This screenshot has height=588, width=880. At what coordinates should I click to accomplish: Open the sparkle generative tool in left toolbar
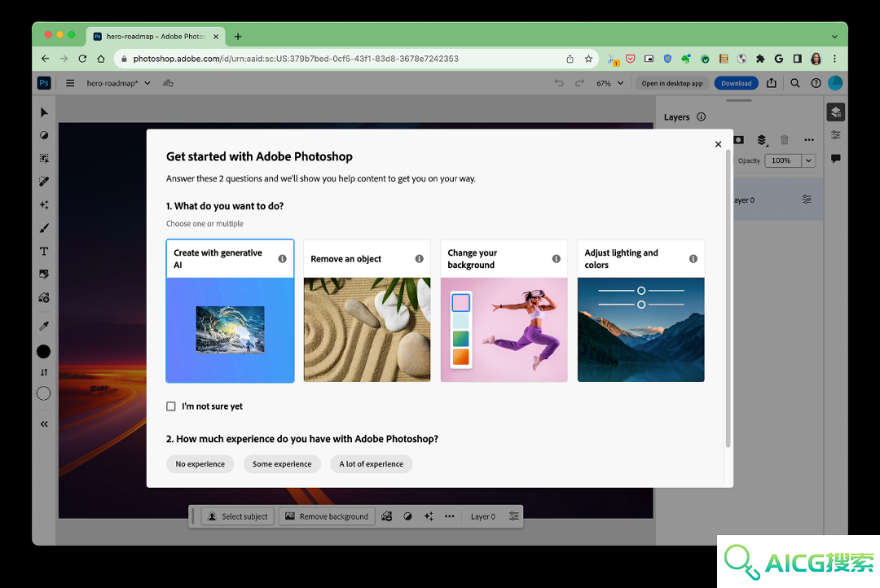click(44, 204)
